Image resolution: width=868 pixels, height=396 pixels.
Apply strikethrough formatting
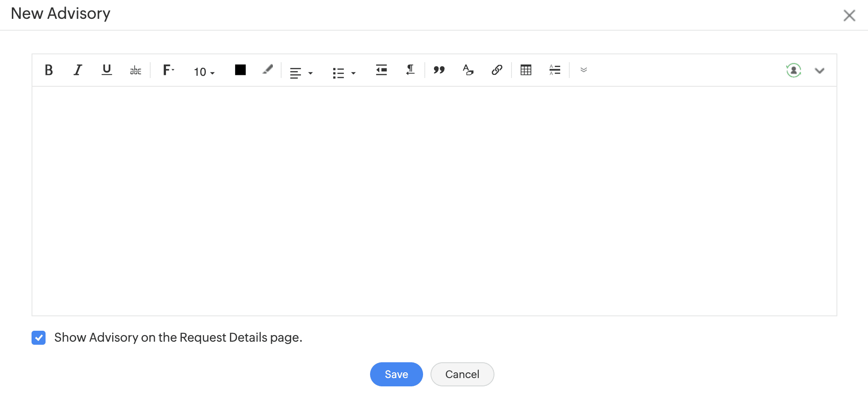coord(135,70)
